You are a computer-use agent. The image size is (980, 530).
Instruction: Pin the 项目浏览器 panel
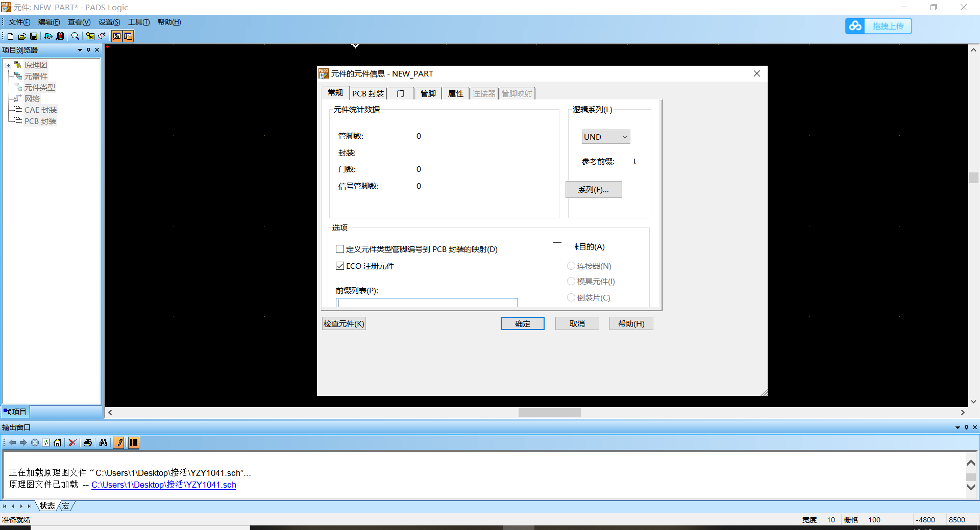coord(88,50)
